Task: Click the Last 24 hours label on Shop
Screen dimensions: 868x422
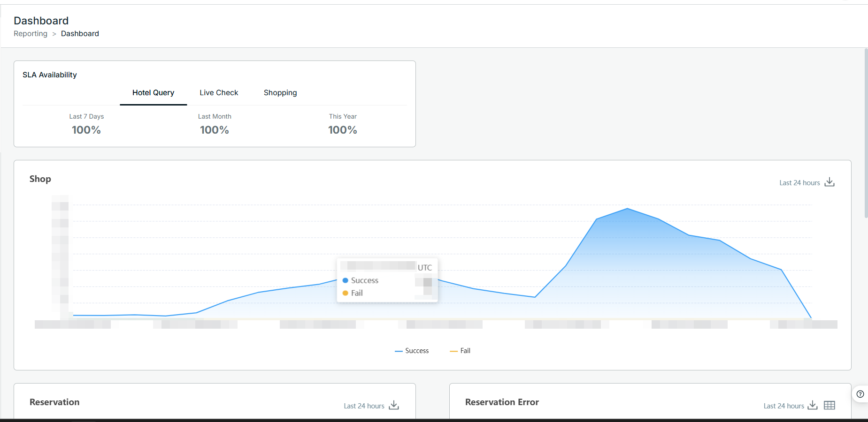Action: click(x=799, y=183)
